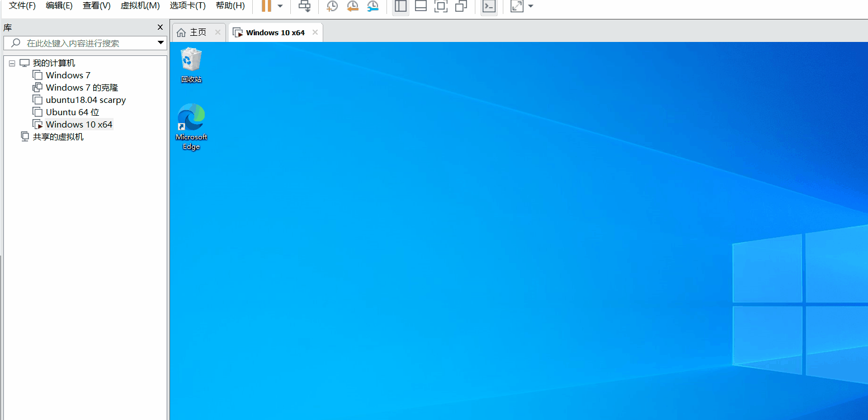The image size is (868, 420).
Task: Open the 文件(F) menu
Action: tap(22, 6)
